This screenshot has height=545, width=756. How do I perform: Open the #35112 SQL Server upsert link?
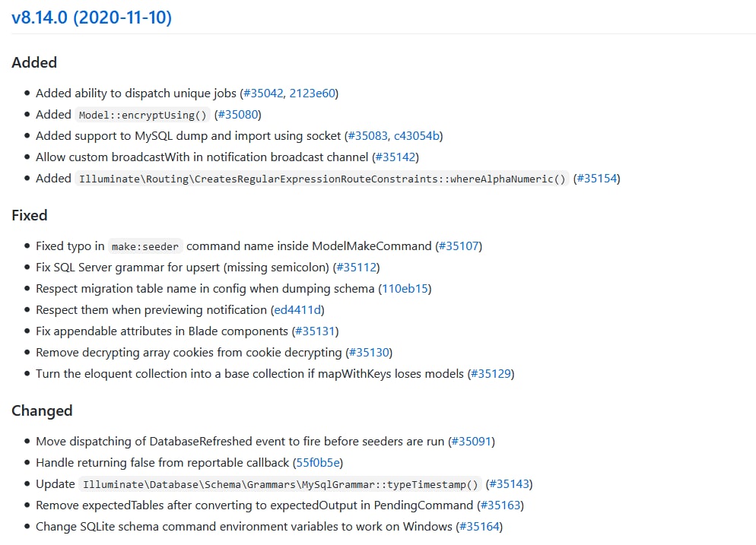coord(356,268)
